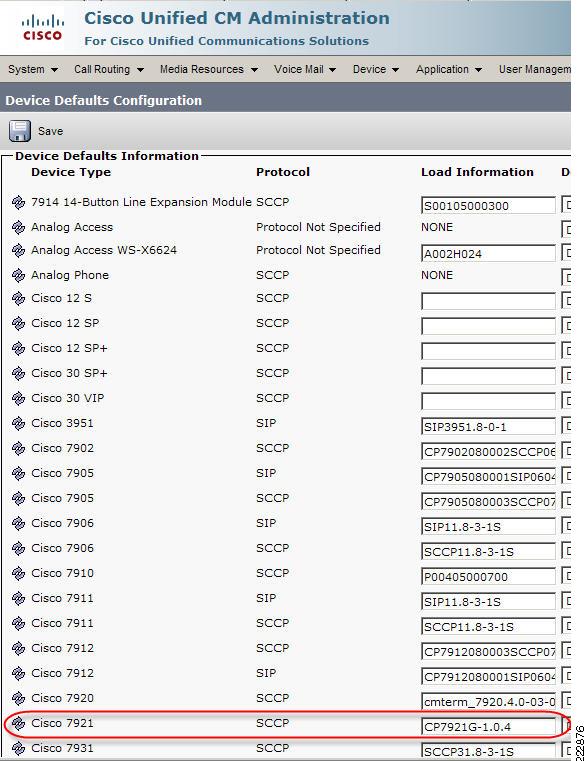Image resolution: width=584 pixels, height=761 pixels.
Task: Click the empty load field for Cisco 30 VIP
Action: pyautogui.click(x=488, y=401)
